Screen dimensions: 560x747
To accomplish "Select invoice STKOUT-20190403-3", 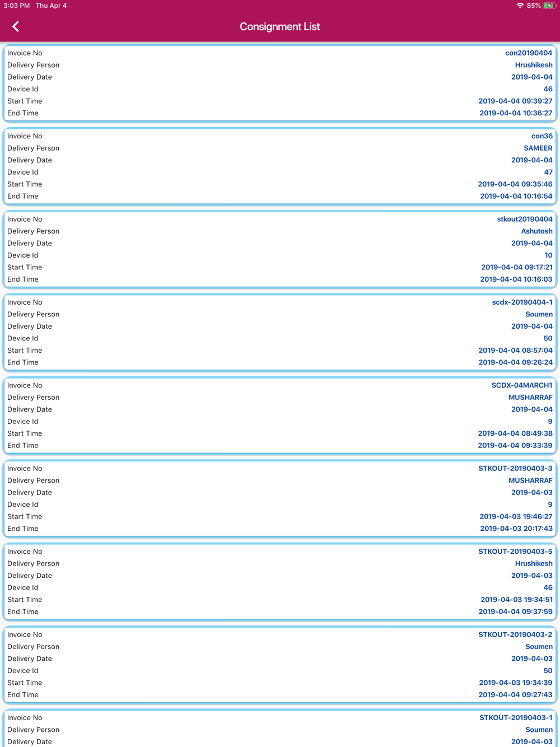I will coord(515,468).
